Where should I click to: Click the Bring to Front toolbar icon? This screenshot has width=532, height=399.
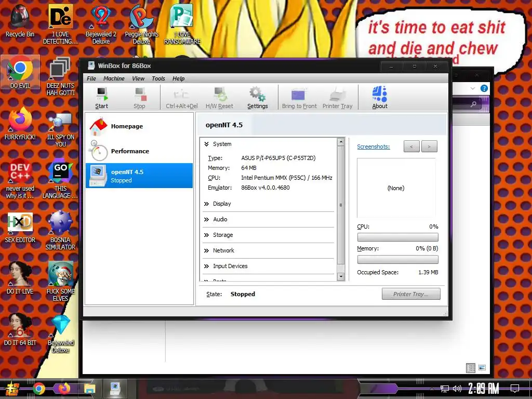coord(299,98)
